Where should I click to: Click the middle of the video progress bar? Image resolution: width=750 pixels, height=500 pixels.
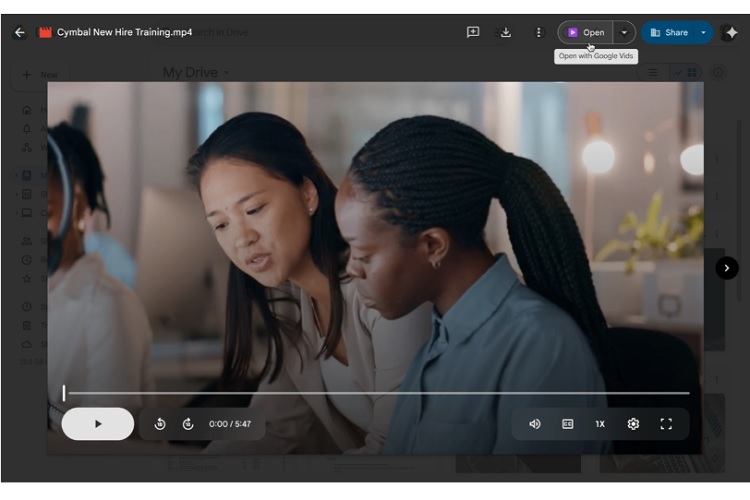(376, 393)
